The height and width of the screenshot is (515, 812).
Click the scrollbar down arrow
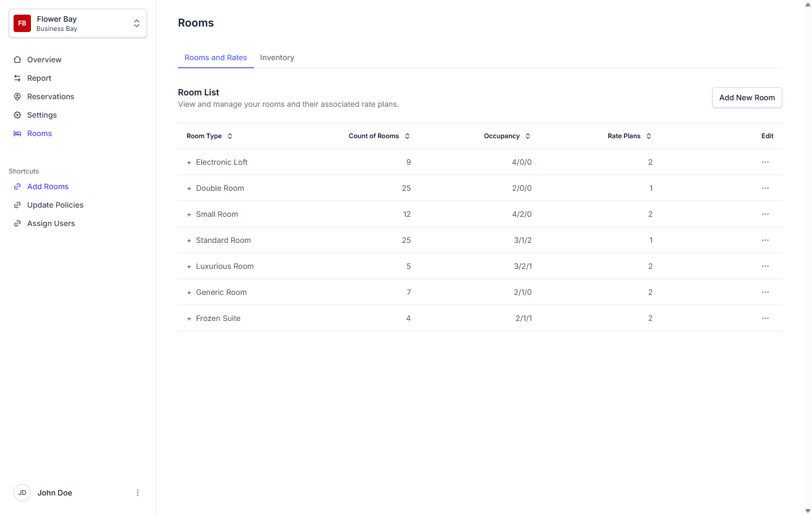(808, 511)
